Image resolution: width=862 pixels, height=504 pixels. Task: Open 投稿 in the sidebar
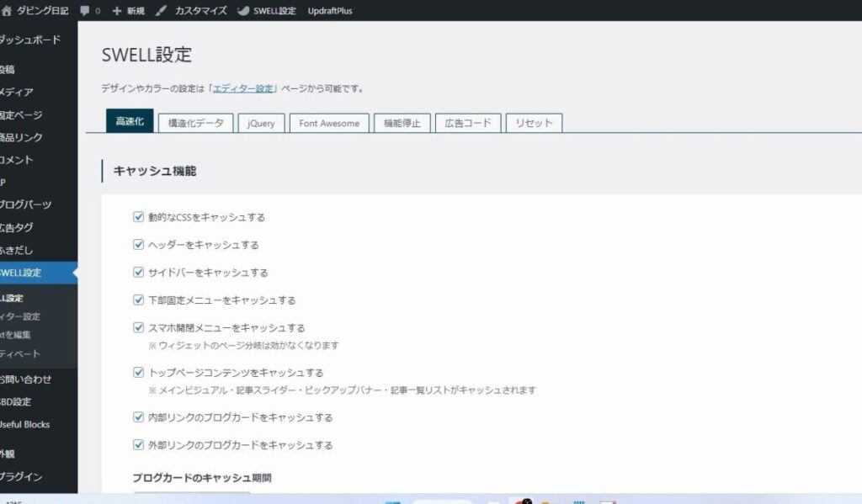click(x=8, y=69)
